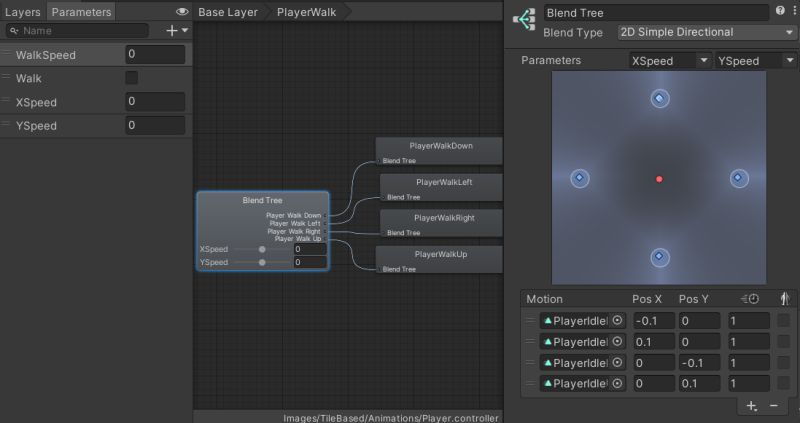
Task: Edit the YSpeed parameter value in list
Action: tap(155, 125)
